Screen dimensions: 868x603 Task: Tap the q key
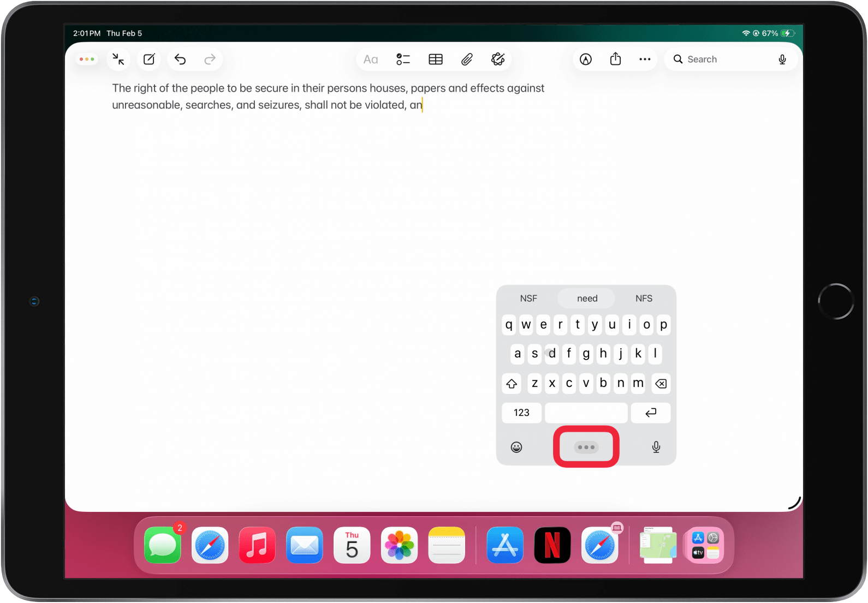click(509, 325)
